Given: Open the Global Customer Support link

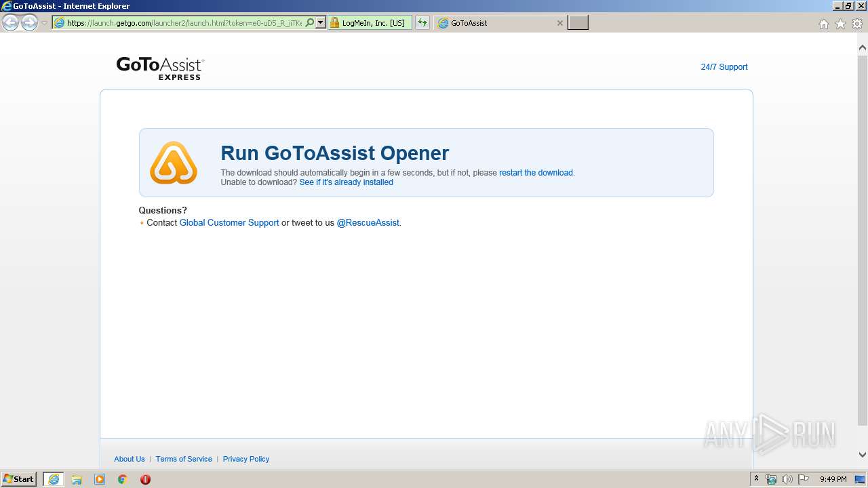Looking at the screenshot, I should tap(229, 222).
